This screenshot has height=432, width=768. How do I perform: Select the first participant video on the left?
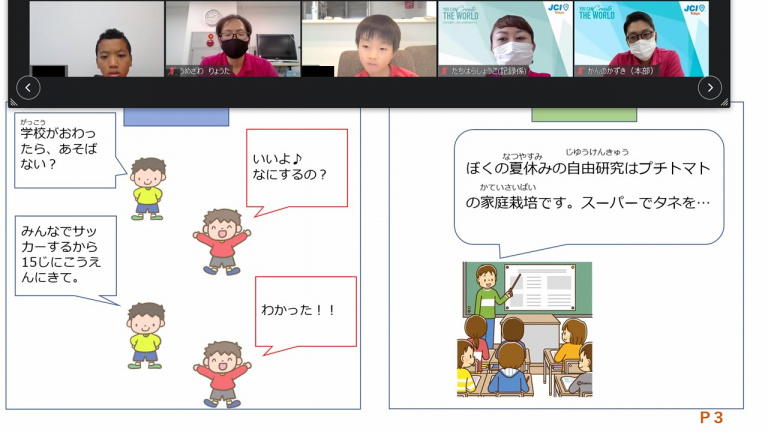tap(97, 39)
